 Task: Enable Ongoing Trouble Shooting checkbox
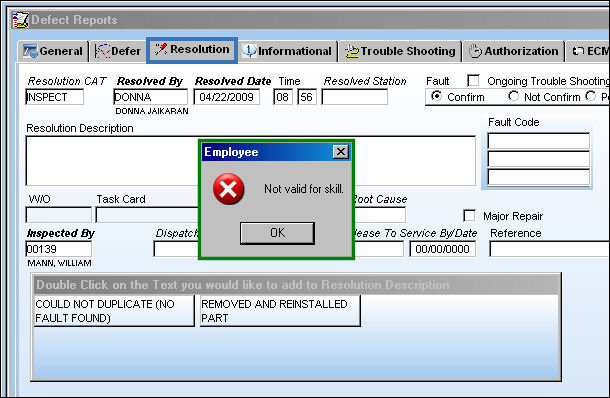pyautogui.click(x=473, y=81)
